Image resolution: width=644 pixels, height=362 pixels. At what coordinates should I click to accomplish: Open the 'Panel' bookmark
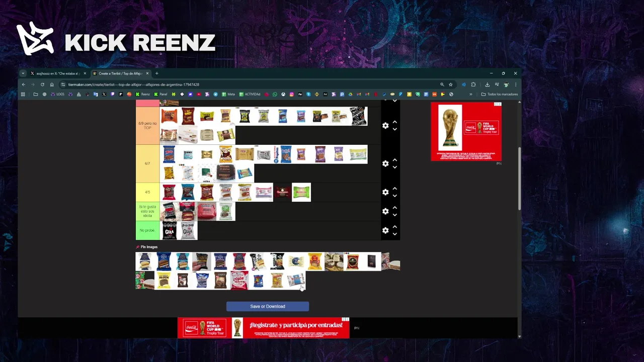coord(160,94)
